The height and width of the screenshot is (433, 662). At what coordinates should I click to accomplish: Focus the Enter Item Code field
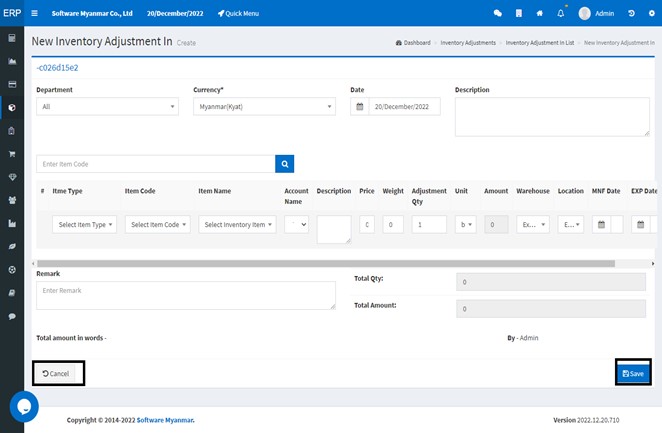coord(156,164)
